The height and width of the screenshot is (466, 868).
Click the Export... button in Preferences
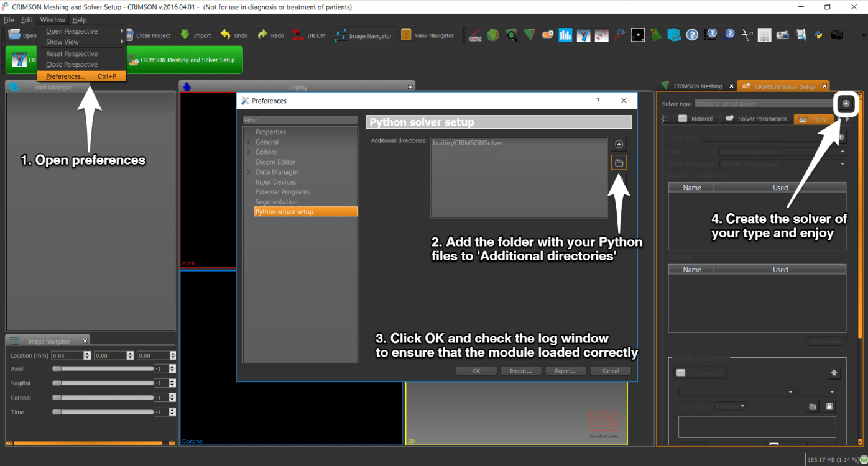point(565,371)
